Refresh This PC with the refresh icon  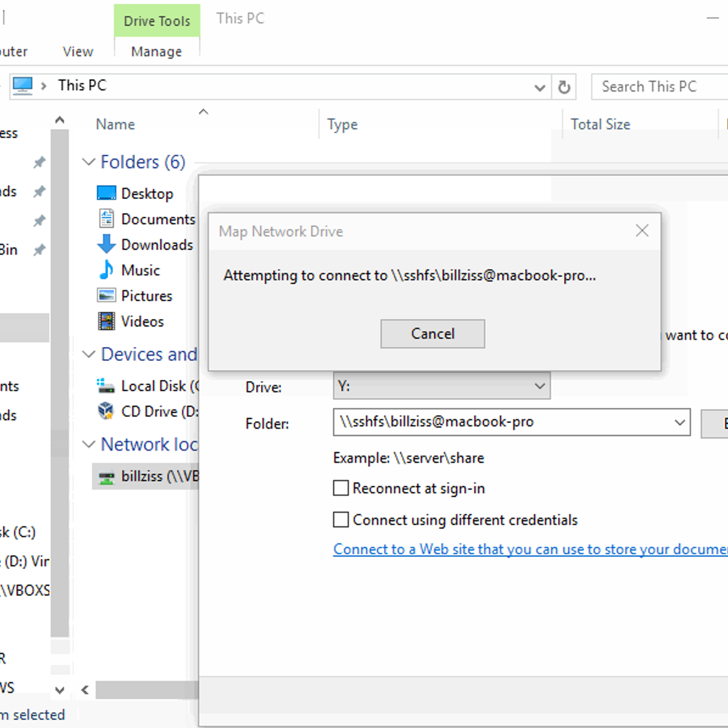coord(564,87)
